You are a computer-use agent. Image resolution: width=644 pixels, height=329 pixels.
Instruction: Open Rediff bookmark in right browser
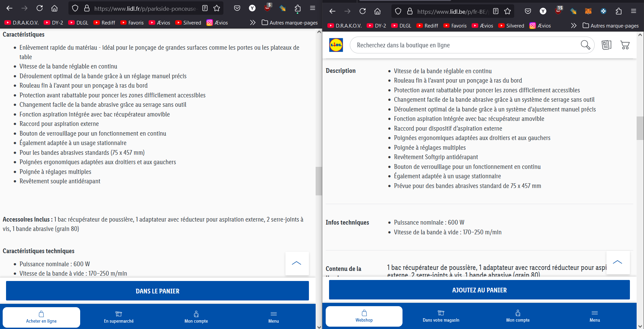(427, 26)
